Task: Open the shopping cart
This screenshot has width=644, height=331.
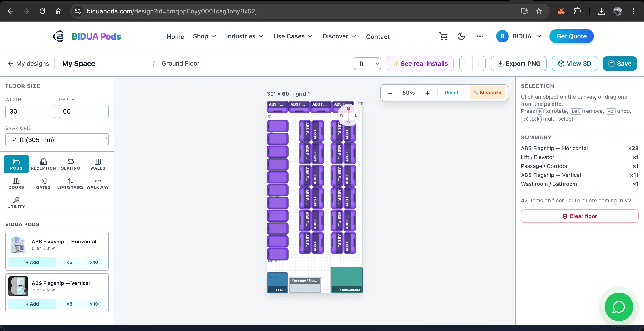Action: click(x=443, y=36)
